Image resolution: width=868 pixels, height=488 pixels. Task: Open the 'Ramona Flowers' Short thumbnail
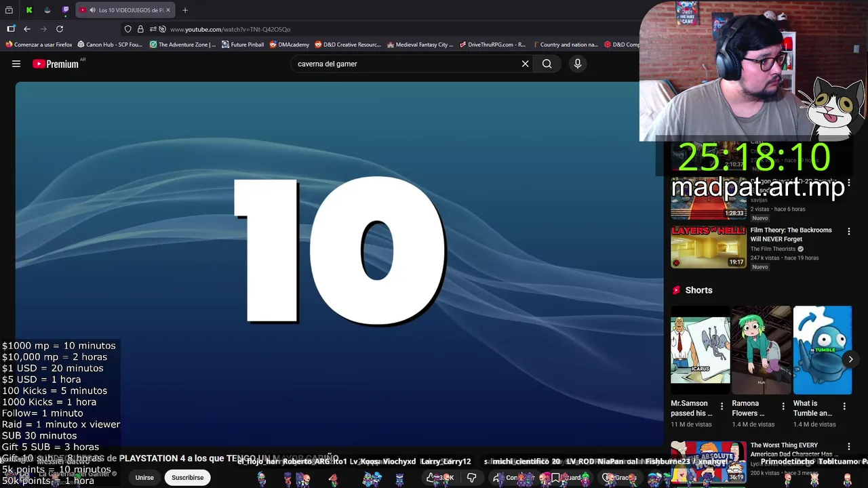pyautogui.click(x=762, y=350)
